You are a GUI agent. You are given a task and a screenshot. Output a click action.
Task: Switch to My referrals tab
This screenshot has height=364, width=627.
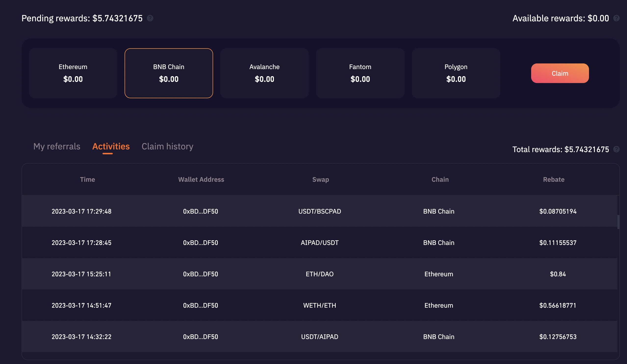57,146
